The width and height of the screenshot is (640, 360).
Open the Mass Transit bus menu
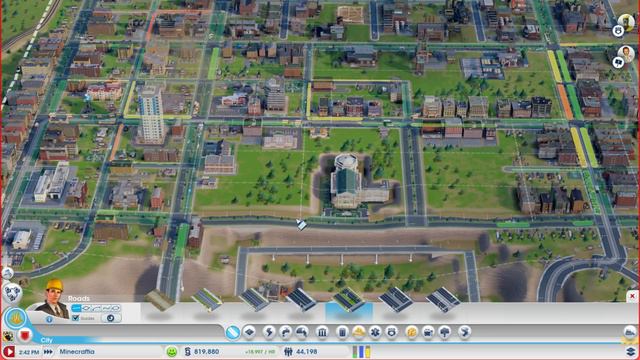(x=428, y=332)
